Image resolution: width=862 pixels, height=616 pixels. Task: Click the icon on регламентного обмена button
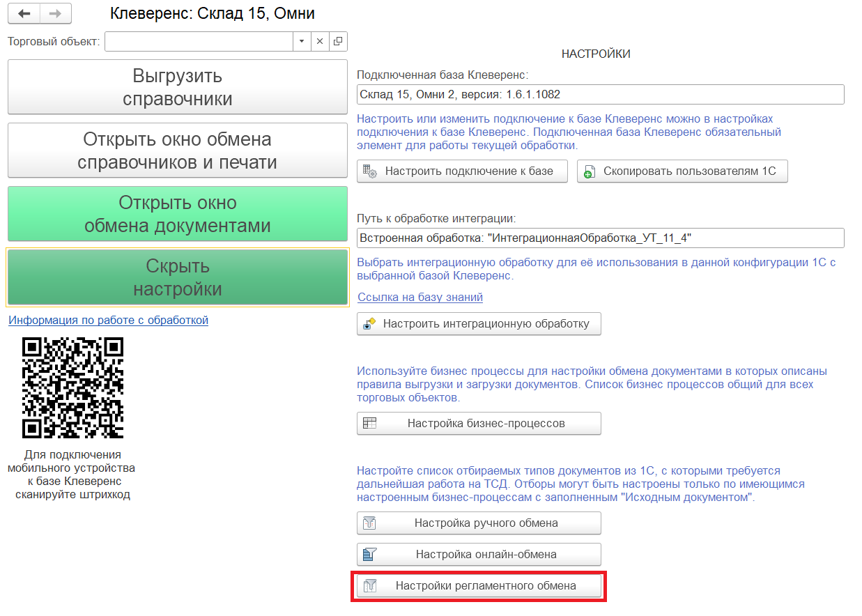(x=369, y=586)
